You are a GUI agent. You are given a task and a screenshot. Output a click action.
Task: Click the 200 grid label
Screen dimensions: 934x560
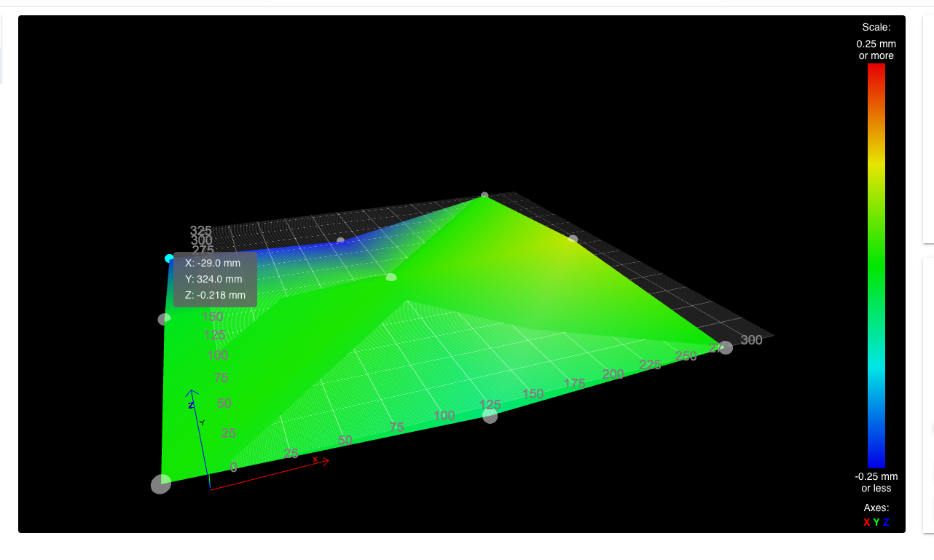pyautogui.click(x=613, y=374)
